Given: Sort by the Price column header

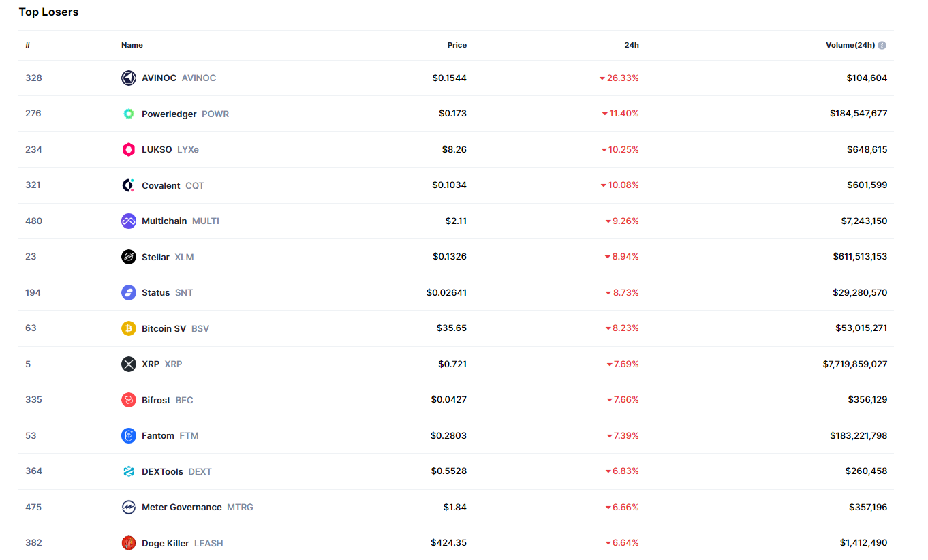Looking at the screenshot, I should click(x=457, y=45).
